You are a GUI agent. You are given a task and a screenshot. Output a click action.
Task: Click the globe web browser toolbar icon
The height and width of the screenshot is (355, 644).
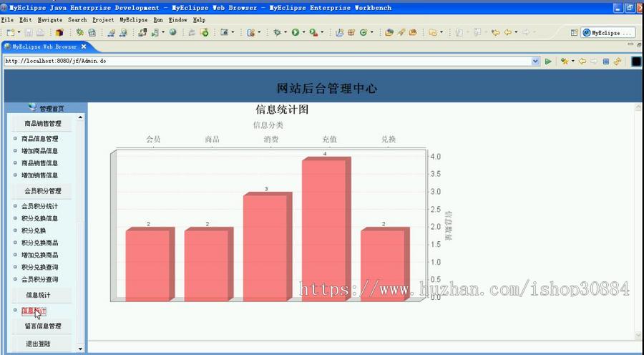tap(173, 32)
